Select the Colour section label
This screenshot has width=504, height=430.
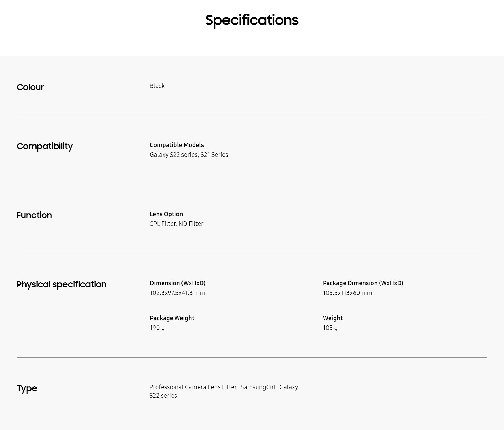30,87
